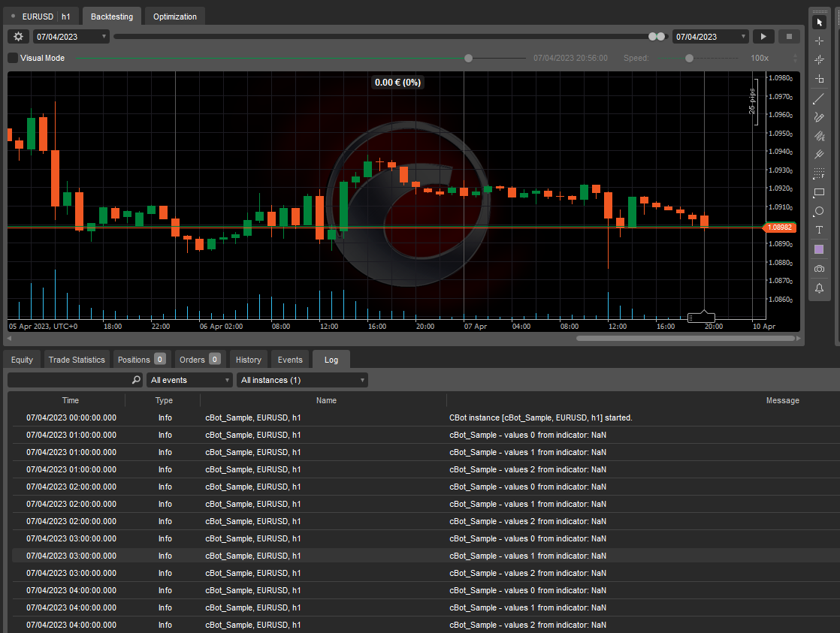
Task: Click the chart scroll right arrow
Action: [x=798, y=339]
